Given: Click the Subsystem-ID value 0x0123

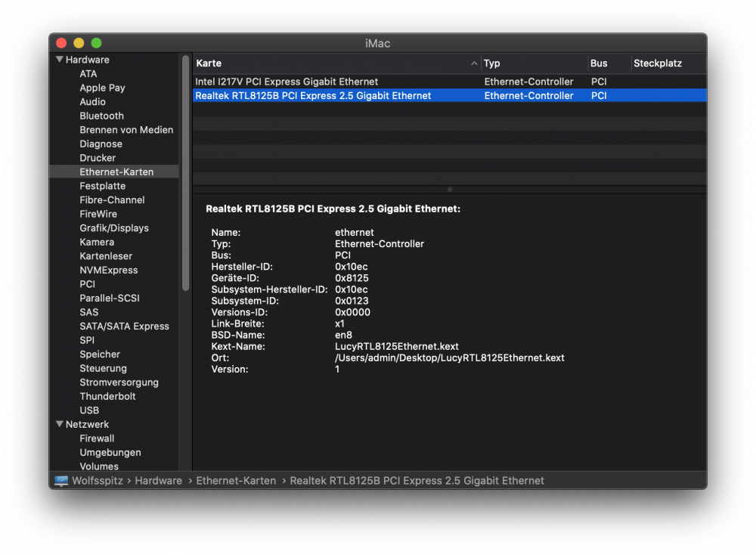Looking at the screenshot, I should click(352, 300).
